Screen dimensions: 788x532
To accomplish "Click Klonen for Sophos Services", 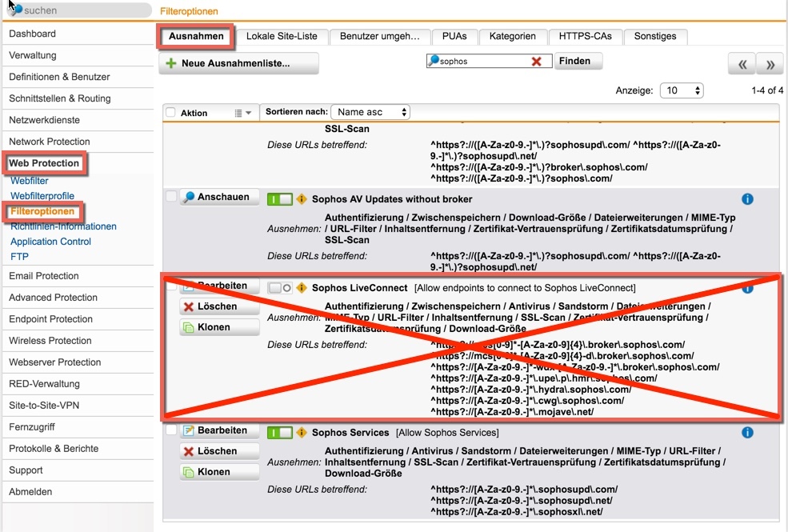I will pos(220,472).
